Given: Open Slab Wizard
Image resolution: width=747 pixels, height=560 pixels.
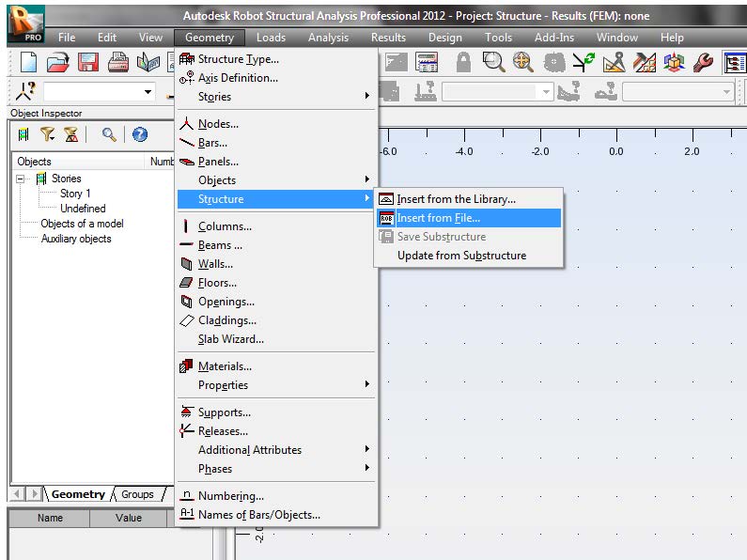Looking at the screenshot, I should click(x=276, y=339).
